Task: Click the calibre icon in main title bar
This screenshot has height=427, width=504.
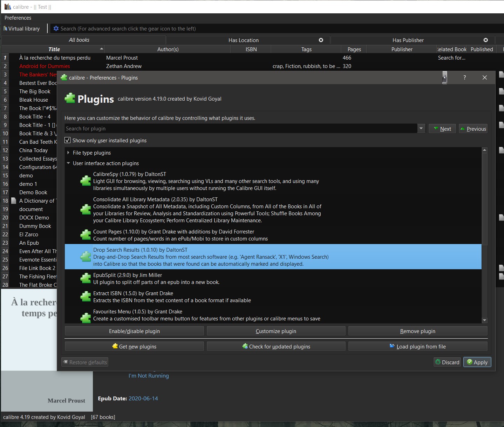Action: (7, 7)
